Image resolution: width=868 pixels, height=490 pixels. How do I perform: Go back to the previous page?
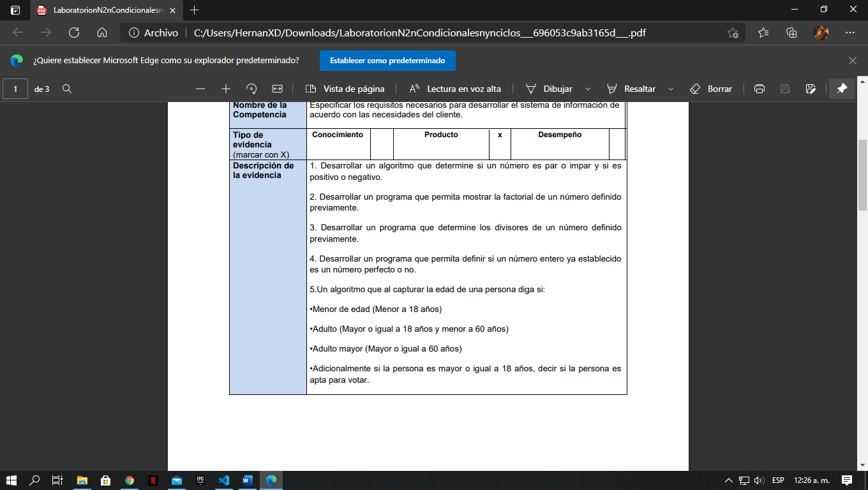pos(18,33)
